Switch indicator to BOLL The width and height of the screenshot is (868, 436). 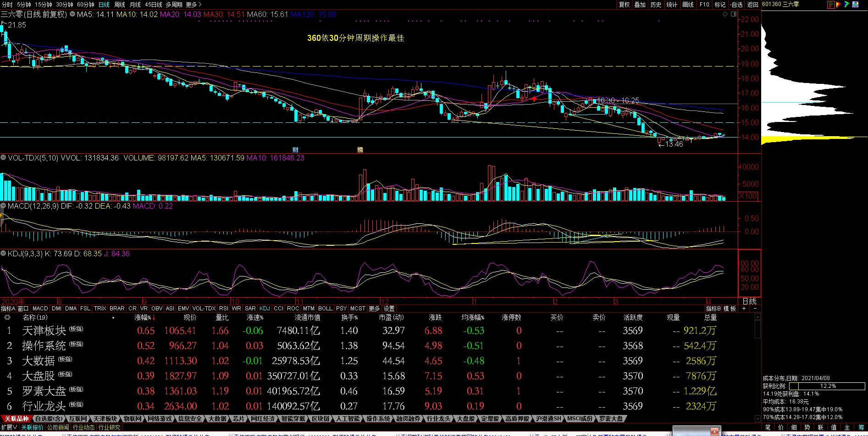(x=325, y=309)
